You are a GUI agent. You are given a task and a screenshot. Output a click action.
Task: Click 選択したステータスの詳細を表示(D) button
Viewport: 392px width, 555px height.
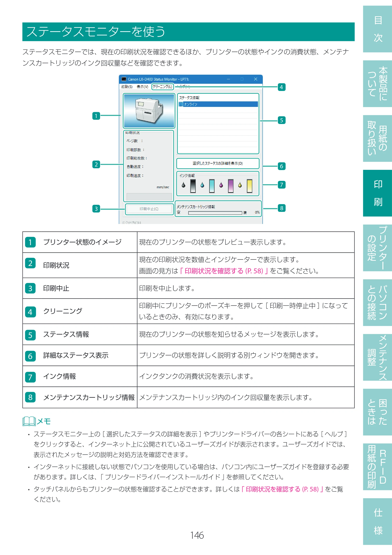[x=218, y=163]
